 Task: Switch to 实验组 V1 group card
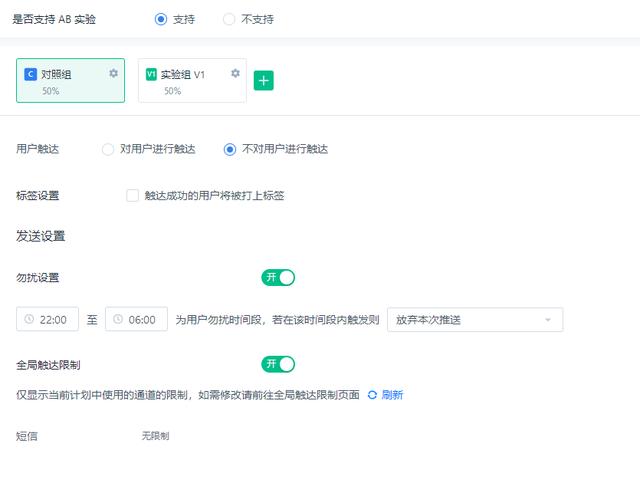pos(192,80)
